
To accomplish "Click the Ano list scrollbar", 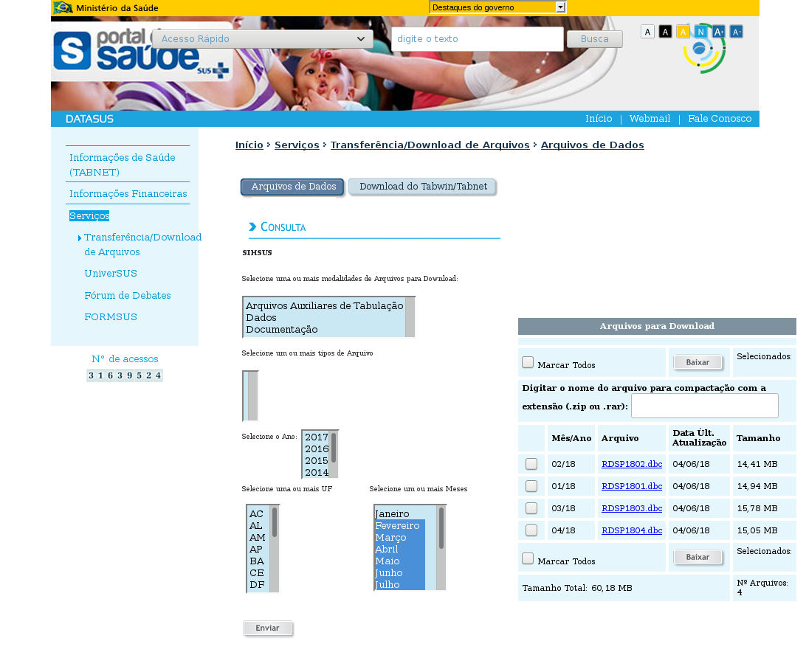I will 334,454.
